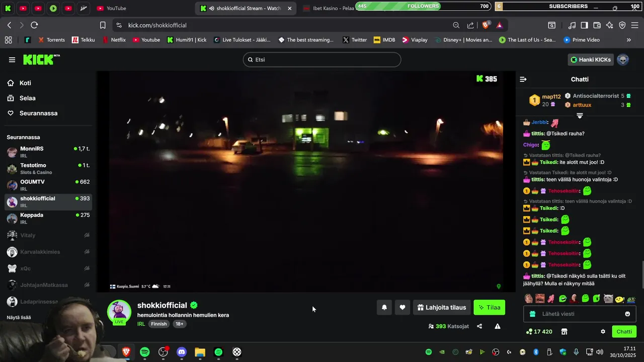Open Spotify from the taskbar
The width and height of the screenshot is (644, 362).
(144, 352)
